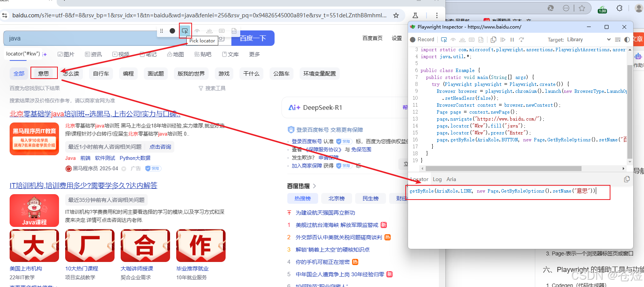Screen dimensions: 644x287
Task: Start recording with Inspector's Record button
Action: point(422,40)
